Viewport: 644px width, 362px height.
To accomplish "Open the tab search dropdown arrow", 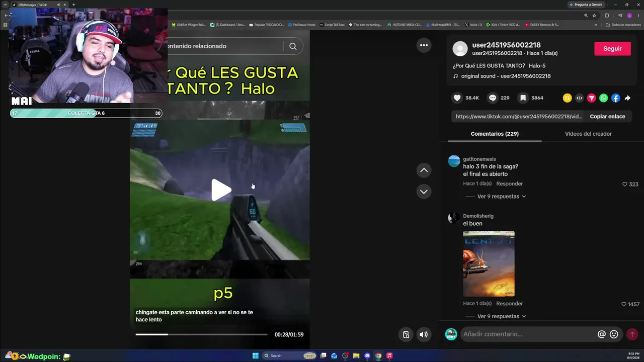I will click(x=5, y=5).
